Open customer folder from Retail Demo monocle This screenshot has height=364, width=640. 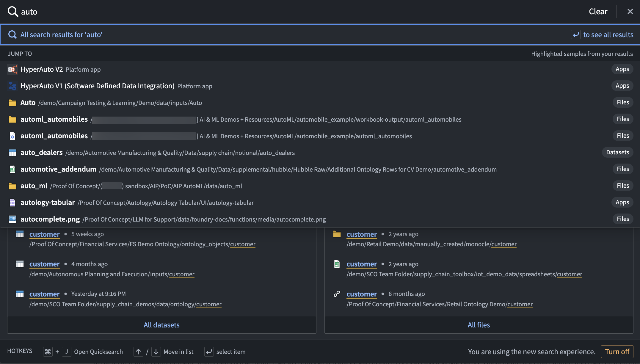tap(361, 234)
